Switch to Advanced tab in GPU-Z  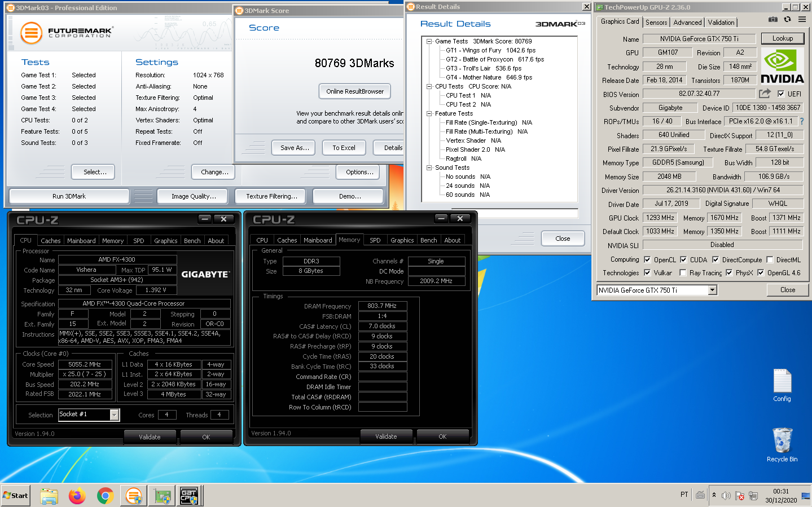click(687, 23)
